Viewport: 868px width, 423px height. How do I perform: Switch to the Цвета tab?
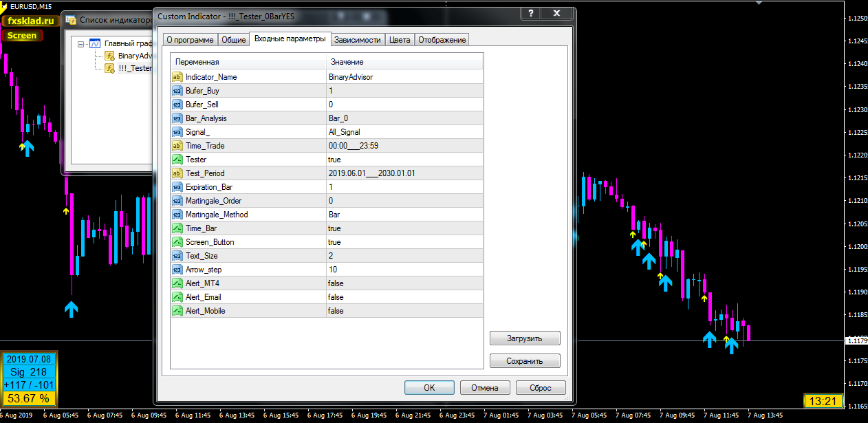pos(400,40)
